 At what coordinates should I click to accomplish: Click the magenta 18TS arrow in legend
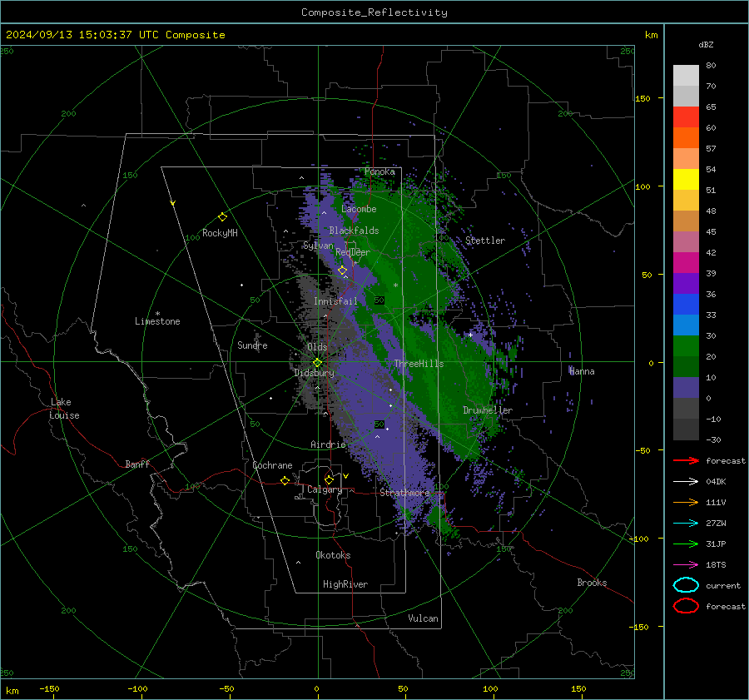click(x=686, y=565)
